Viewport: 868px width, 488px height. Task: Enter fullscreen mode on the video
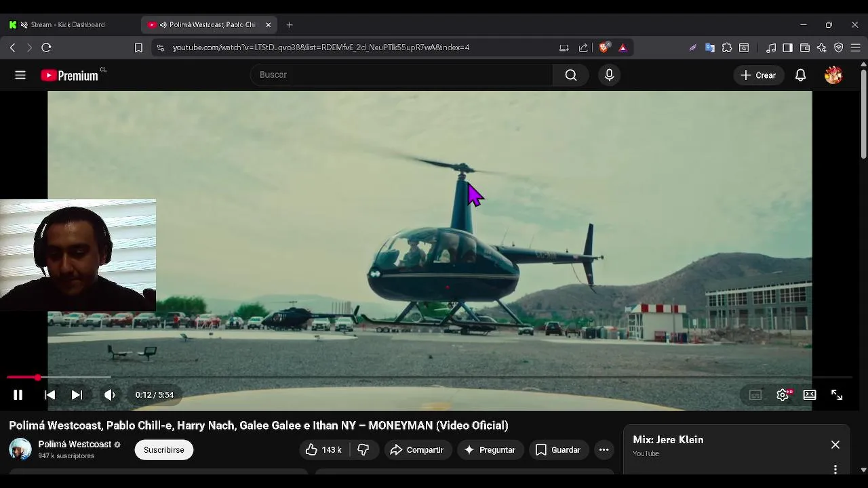(x=837, y=394)
